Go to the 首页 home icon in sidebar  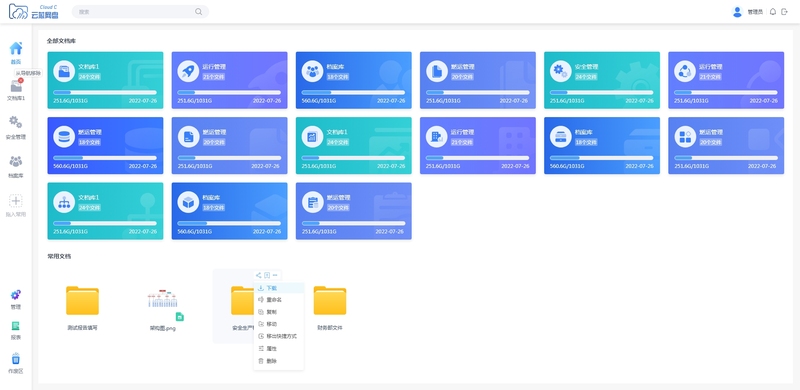(16, 48)
